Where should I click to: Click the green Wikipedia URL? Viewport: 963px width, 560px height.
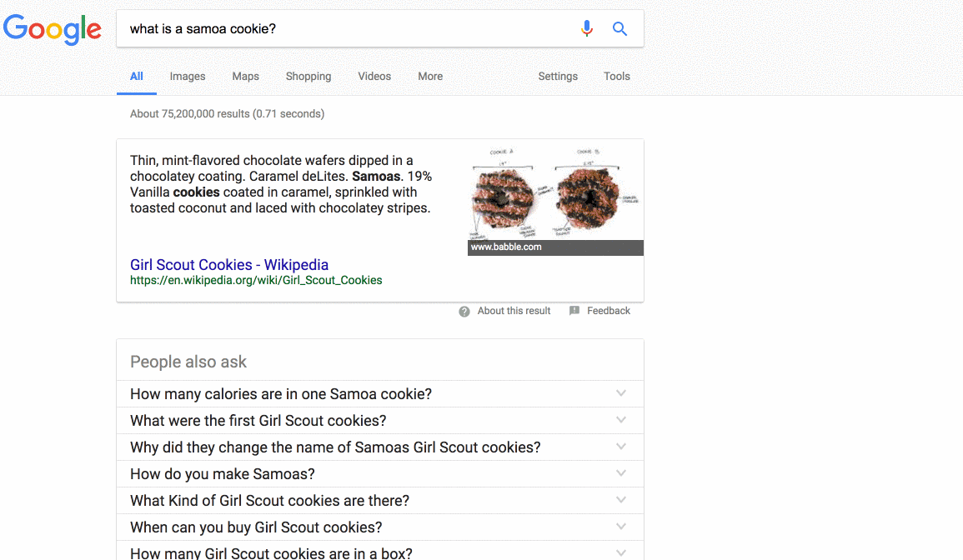pos(255,280)
